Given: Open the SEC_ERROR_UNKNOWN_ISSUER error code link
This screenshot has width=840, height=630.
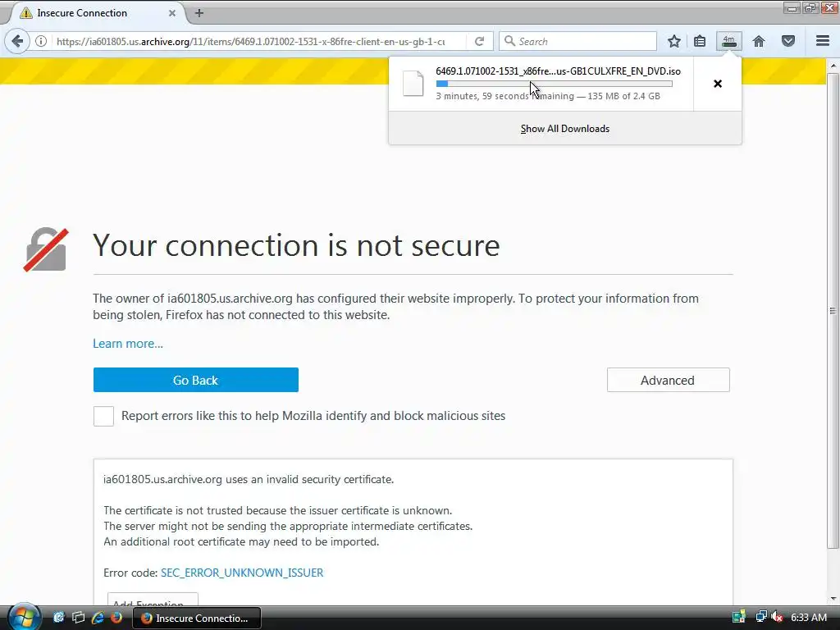Looking at the screenshot, I should [x=242, y=573].
